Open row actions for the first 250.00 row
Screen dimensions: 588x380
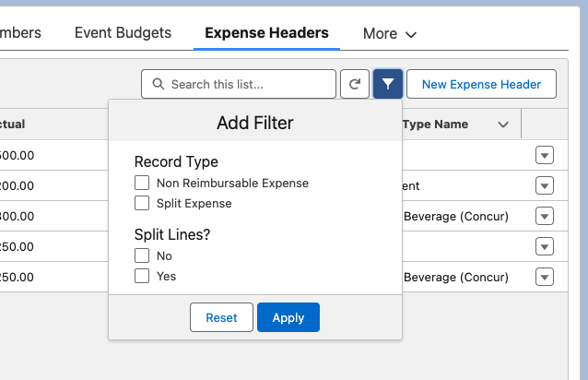(x=545, y=246)
